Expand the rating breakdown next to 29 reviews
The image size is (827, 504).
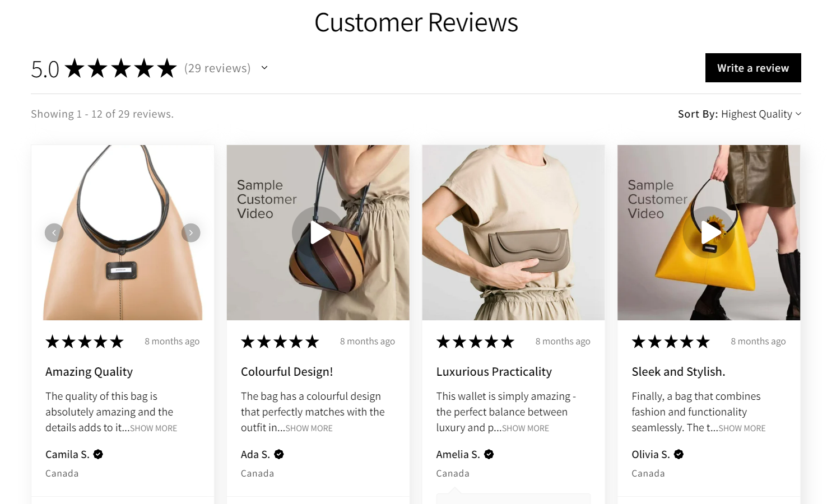264,68
